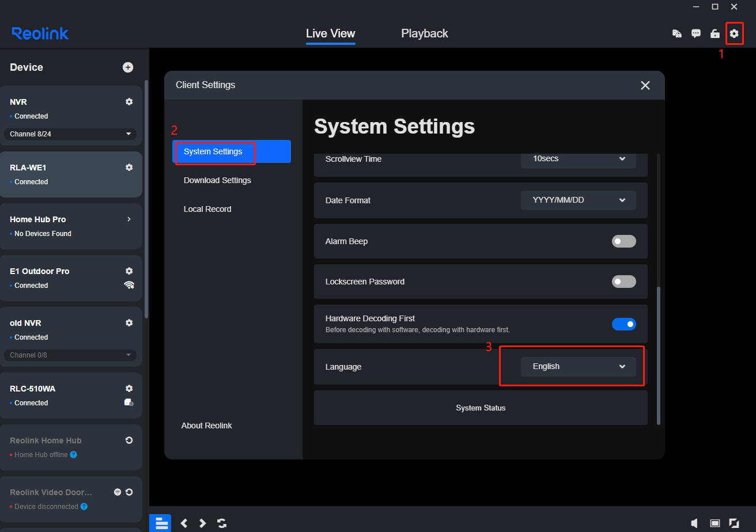Image resolution: width=756 pixels, height=532 pixels.
Task: Open RLA-WE1 device settings gear
Action: 129,168
